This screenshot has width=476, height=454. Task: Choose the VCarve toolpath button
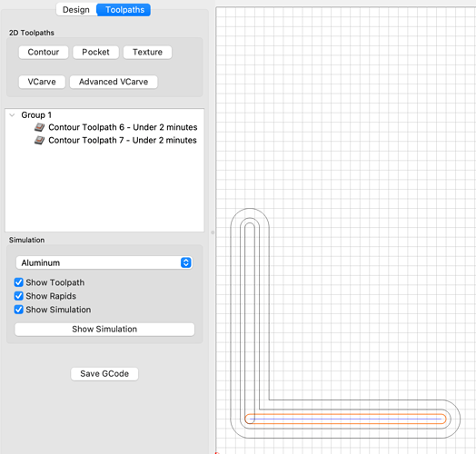click(x=42, y=82)
